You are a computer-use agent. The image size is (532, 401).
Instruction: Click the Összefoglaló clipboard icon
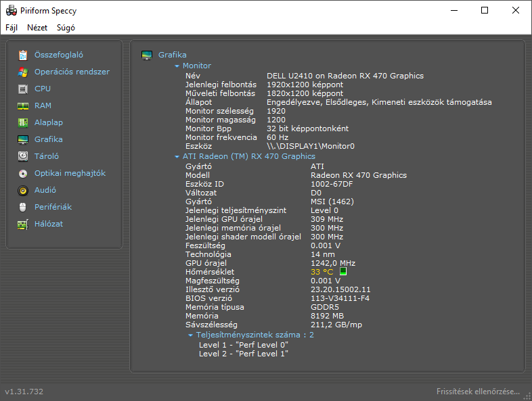coord(23,55)
